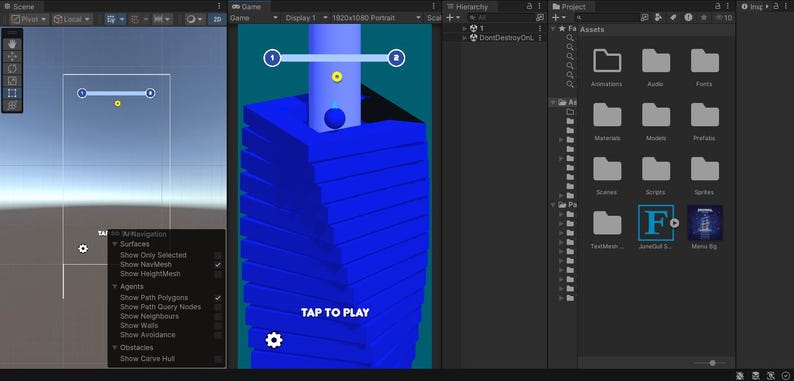
Task: Toggle the Hierarchy panel lock icon
Action: click(530, 6)
